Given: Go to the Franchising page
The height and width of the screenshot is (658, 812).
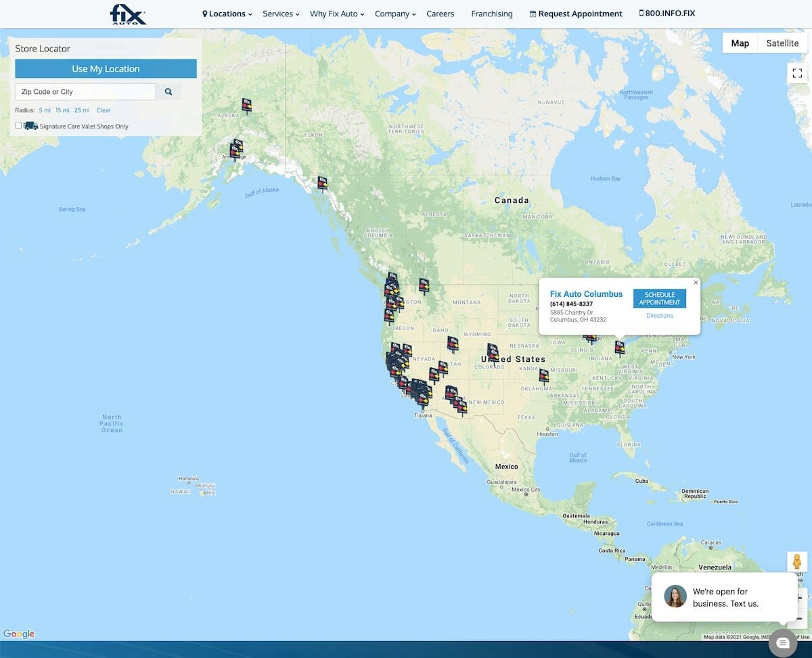Looking at the screenshot, I should (x=492, y=14).
